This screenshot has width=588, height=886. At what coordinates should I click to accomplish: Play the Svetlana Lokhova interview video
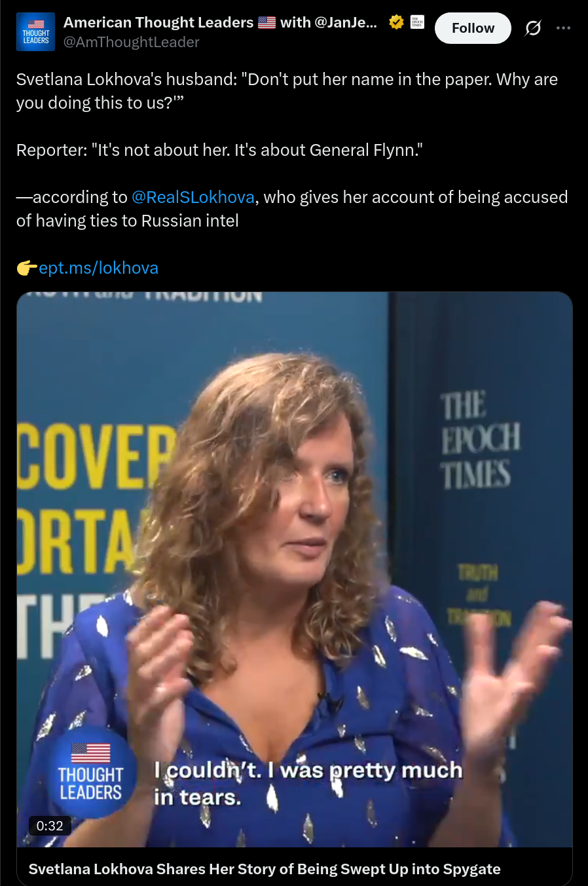tap(295, 569)
